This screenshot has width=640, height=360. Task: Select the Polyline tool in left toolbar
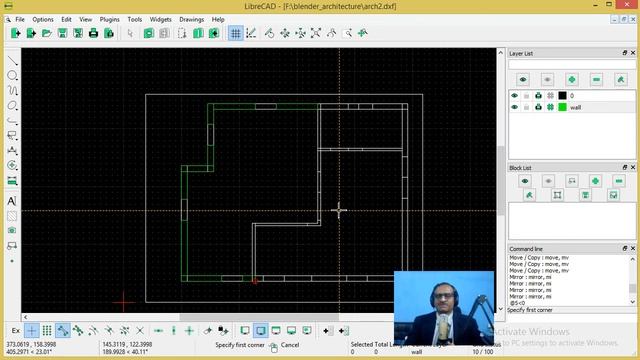click(x=12, y=121)
